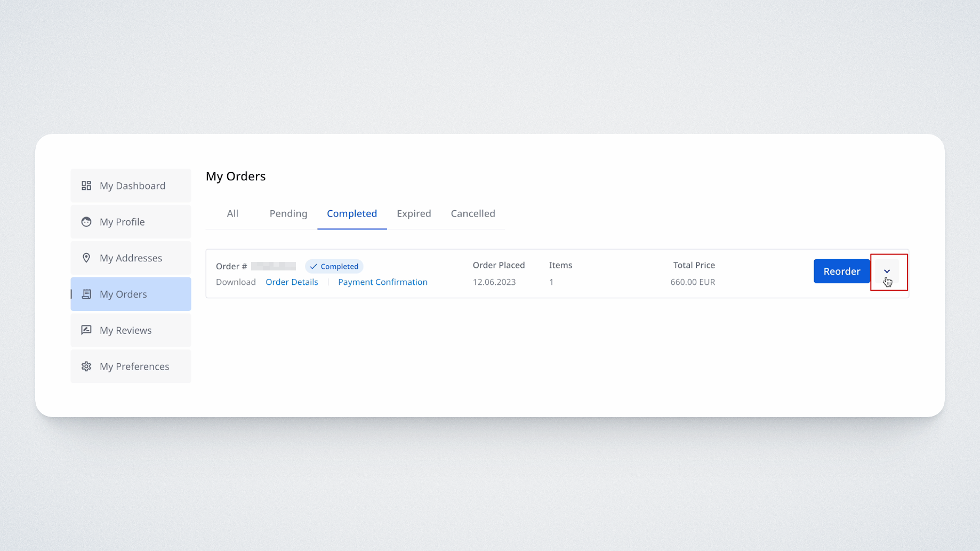Screen dimensions: 980x551
Task: Select the Completed orders tab
Action: pyautogui.click(x=351, y=213)
